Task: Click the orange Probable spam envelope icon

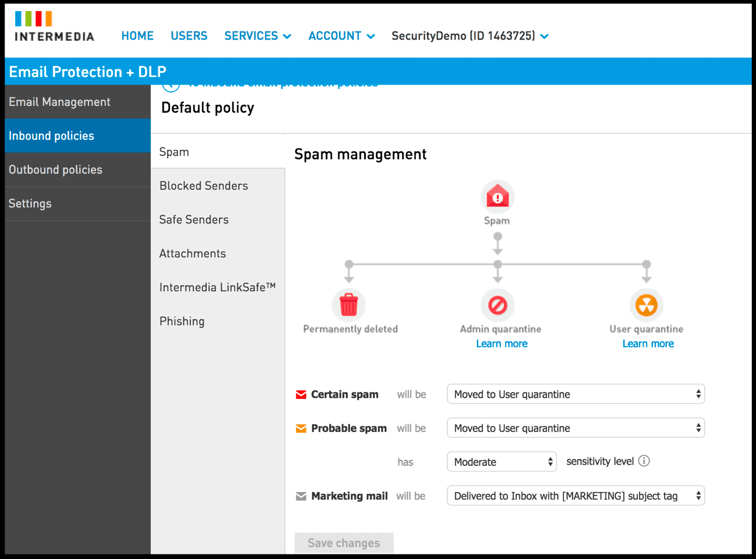Action: (301, 429)
